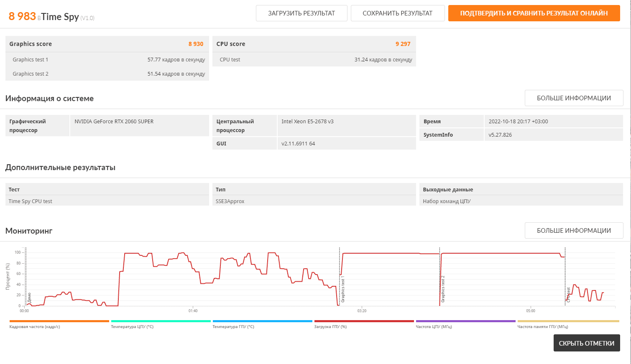Click the 57.77 кадров в секунду value
Viewport: 631px width, 364px height.
pyautogui.click(x=176, y=60)
